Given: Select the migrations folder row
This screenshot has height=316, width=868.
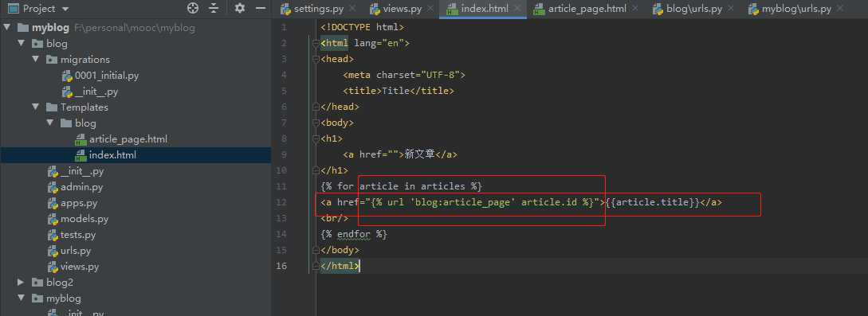Looking at the screenshot, I should [x=136, y=60].
